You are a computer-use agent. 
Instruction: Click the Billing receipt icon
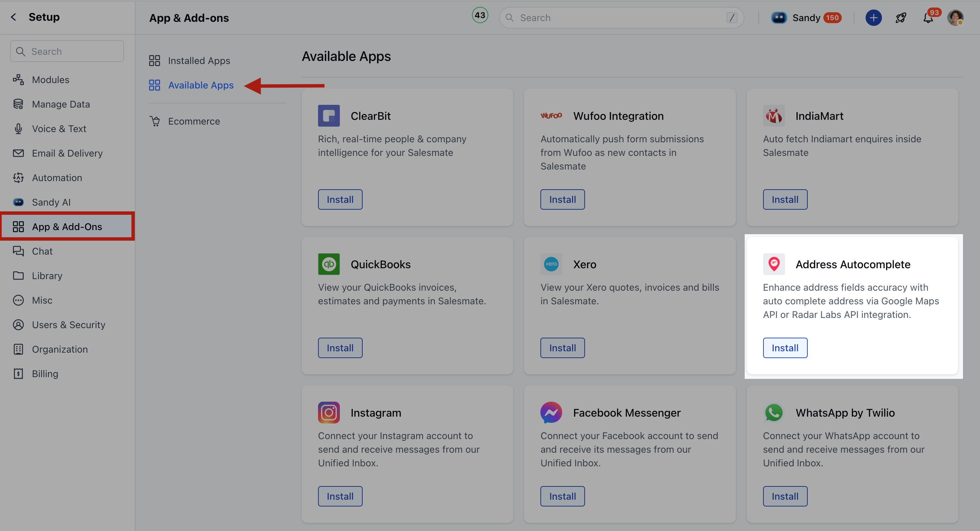(x=18, y=373)
